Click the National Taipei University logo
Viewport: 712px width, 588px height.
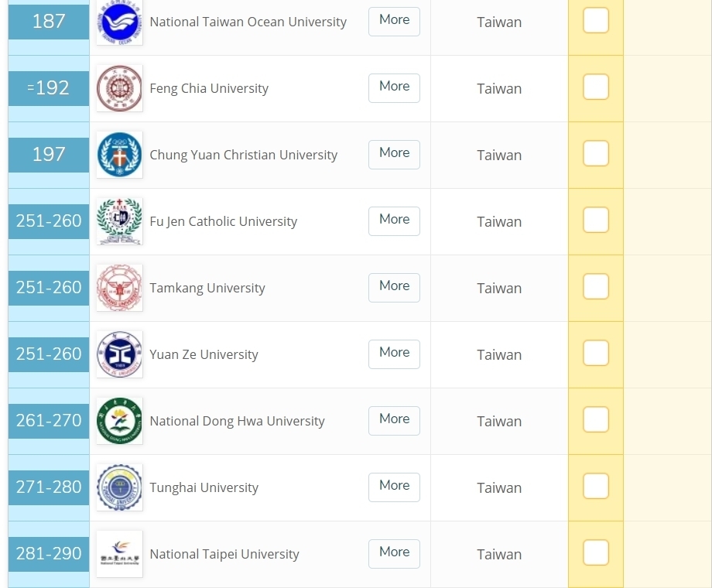click(x=119, y=554)
